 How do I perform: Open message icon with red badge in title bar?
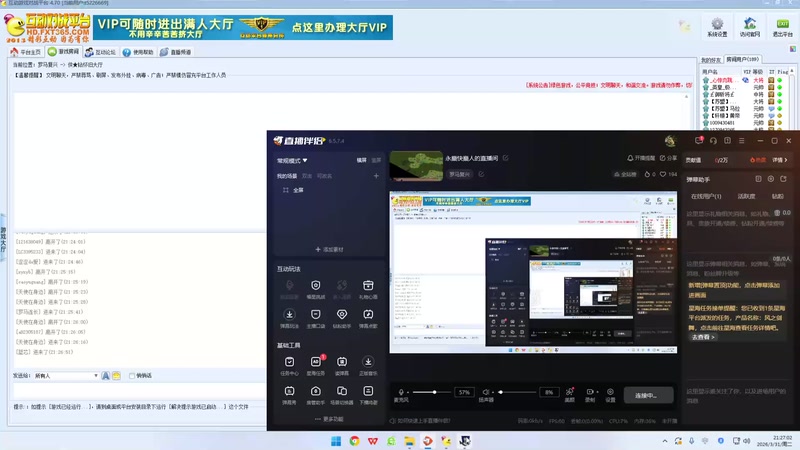click(699, 140)
